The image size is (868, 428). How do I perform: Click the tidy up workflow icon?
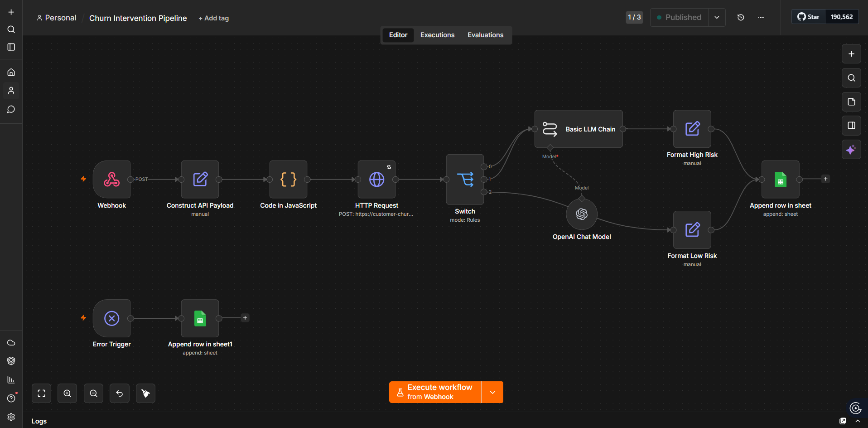pos(146,394)
